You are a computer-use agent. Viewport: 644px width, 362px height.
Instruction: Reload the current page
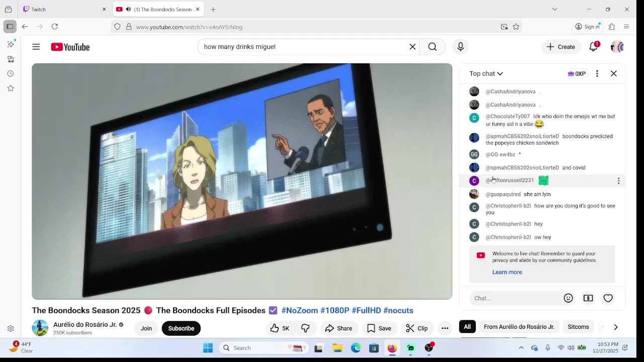point(55,27)
